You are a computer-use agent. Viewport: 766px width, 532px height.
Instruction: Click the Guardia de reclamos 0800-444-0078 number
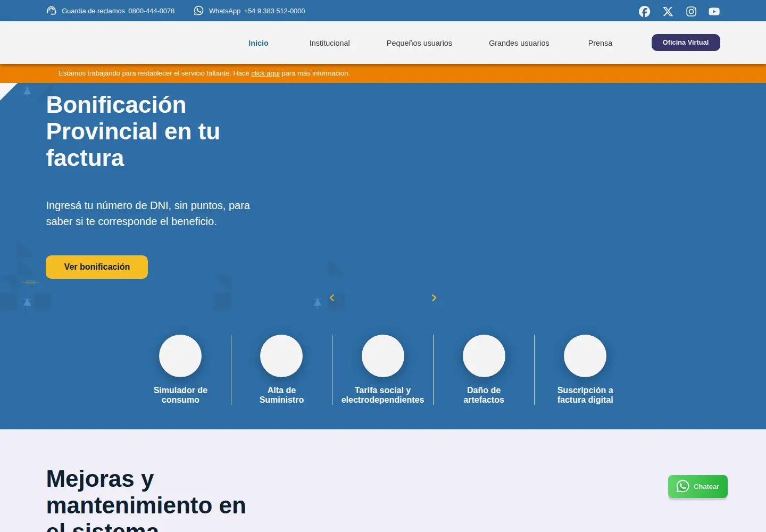[152, 11]
